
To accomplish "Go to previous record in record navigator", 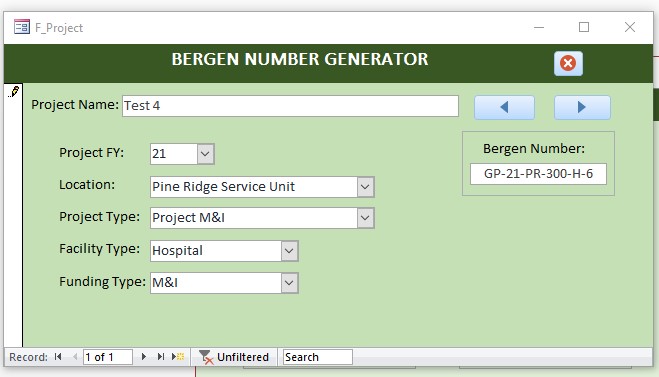I will click(75, 357).
